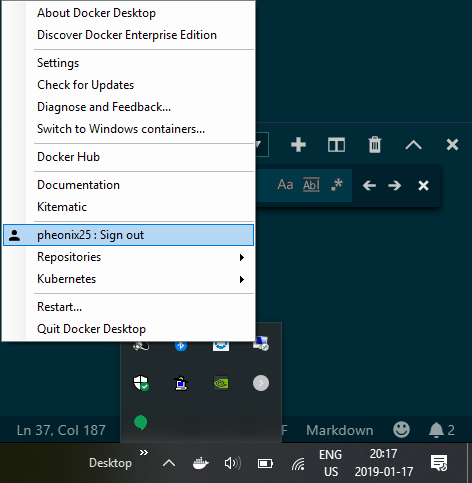Kill terminal with the trash icon
The height and width of the screenshot is (483, 472).
tap(375, 145)
